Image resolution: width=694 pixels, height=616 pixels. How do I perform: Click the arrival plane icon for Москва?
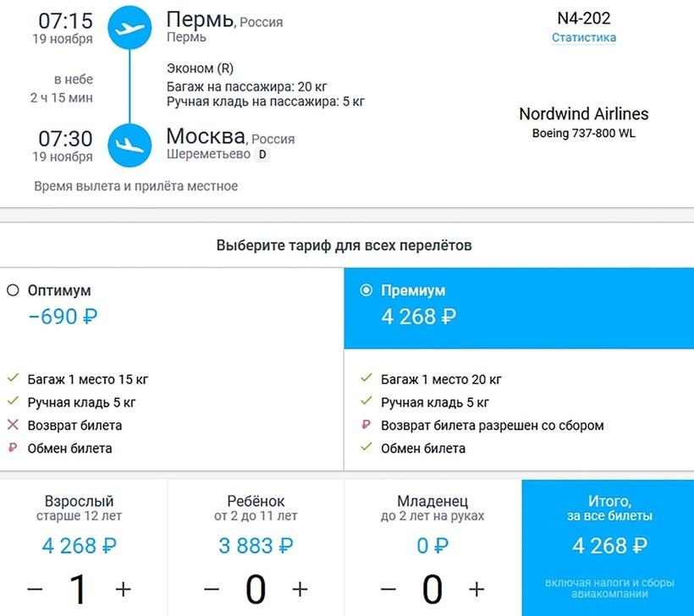[x=129, y=144]
